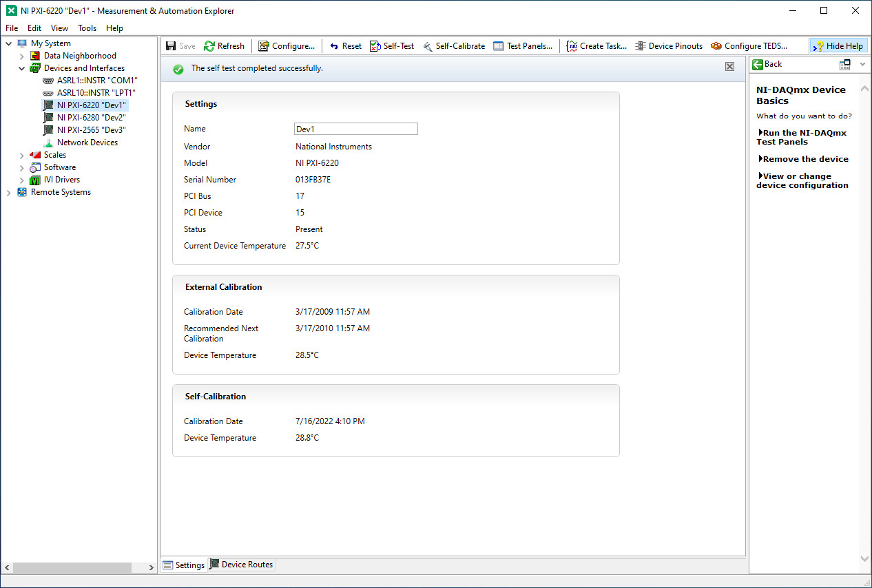
Task: Expand the Scales tree node
Action: coord(22,155)
